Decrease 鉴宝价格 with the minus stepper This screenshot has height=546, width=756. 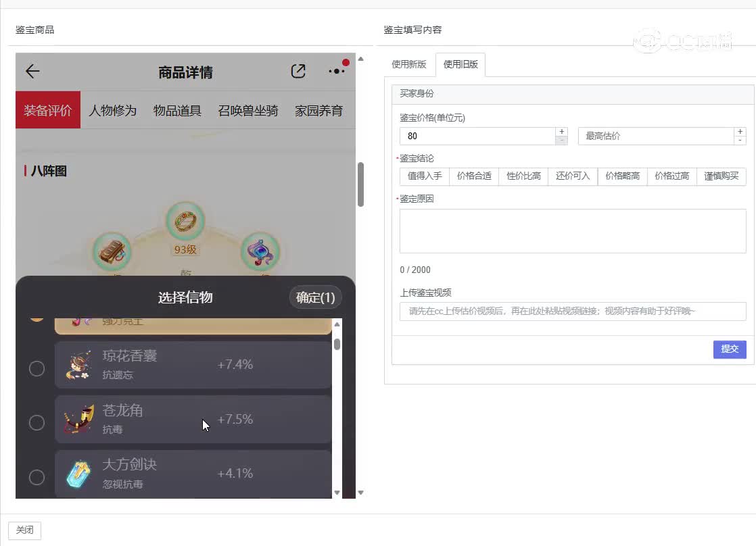562,141
